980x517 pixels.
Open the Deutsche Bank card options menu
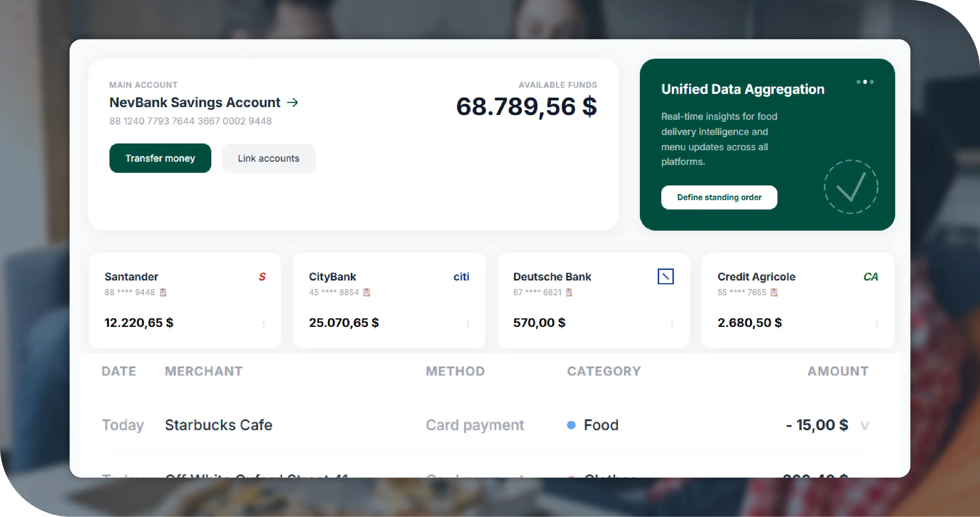672,325
